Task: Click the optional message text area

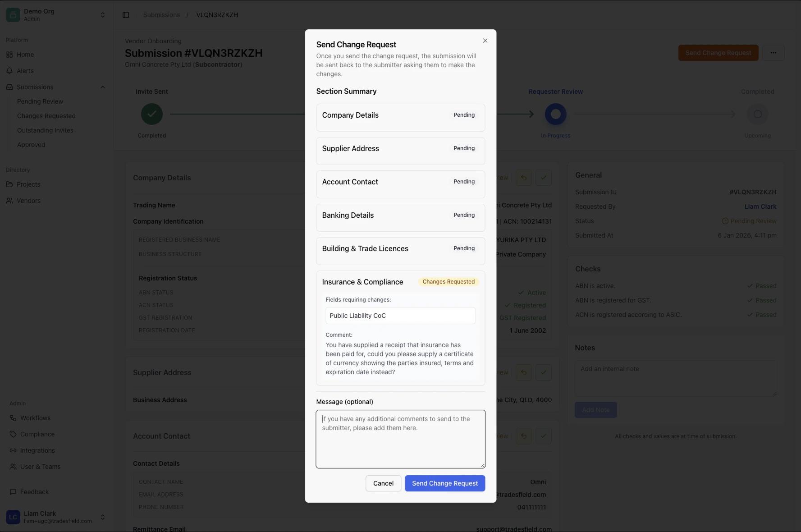Action: (x=400, y=439)
